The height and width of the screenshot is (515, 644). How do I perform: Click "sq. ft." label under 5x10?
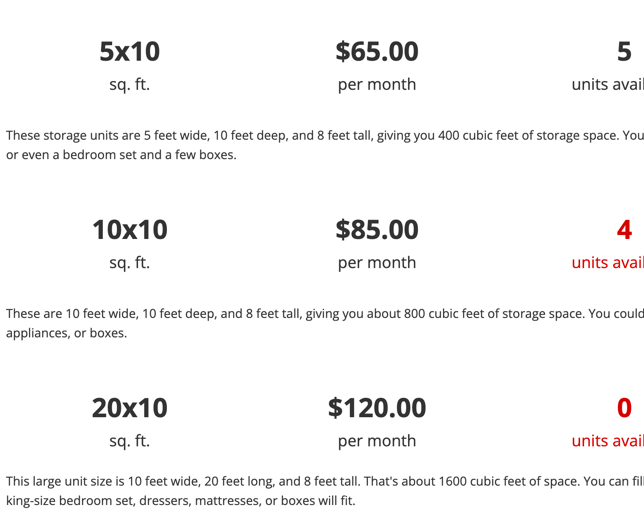[129, 84]
